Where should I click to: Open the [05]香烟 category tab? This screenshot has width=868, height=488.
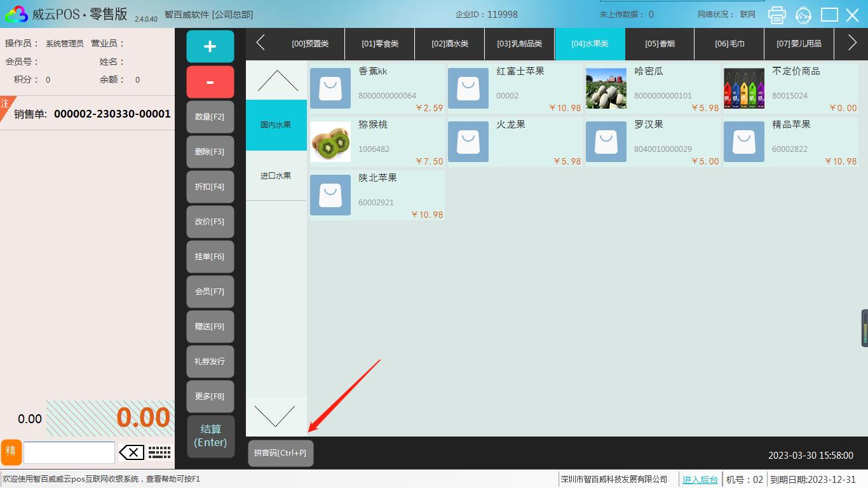coord(660,44)
